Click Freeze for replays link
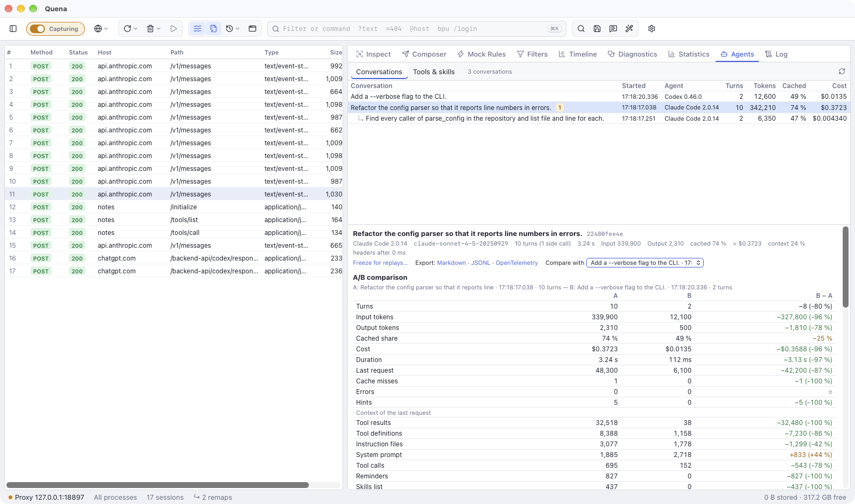 pyautogui.click(x=380, y=263)
